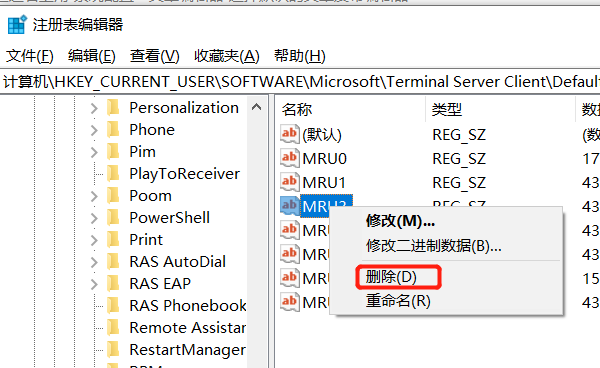Open the RAS EAP tree key
The height and width of the screenshot is (368, 600).
pos(160,284)
